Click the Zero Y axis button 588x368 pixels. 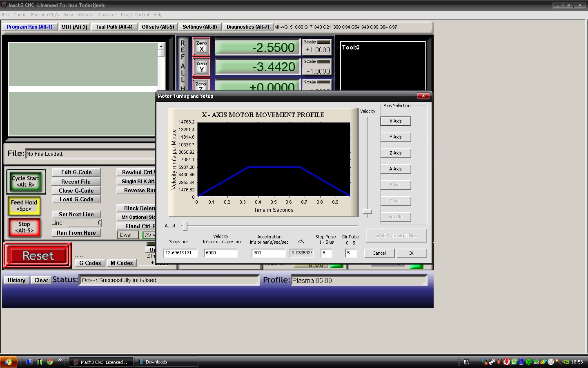201,67
